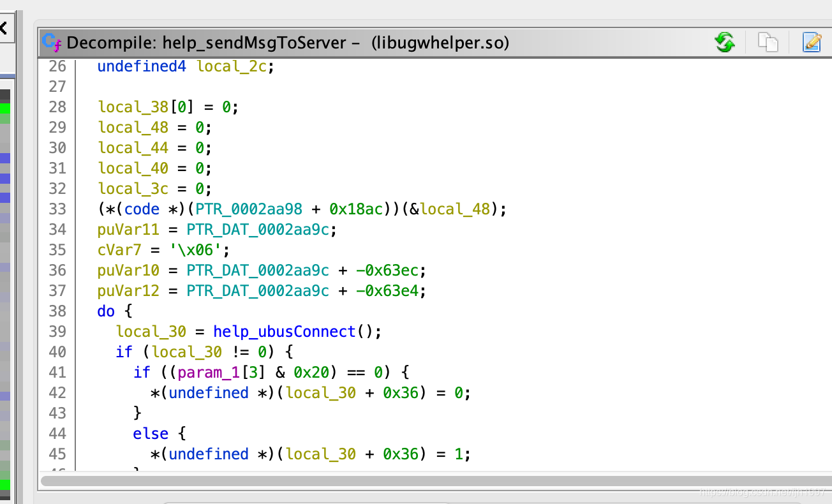832x504 pixels.
Task: Click param_1 on line 41
Action: click(x=209, y=373)
